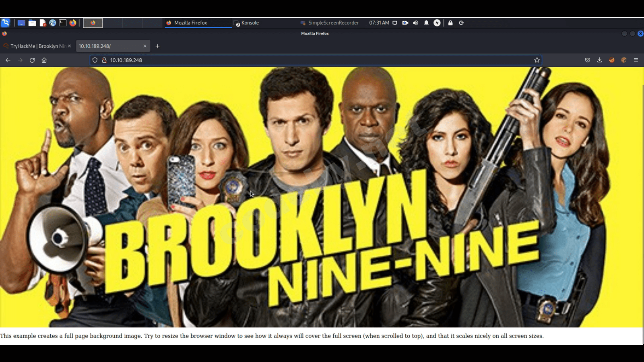Click the Firefox logo in the title bar

tap(4, 34)
